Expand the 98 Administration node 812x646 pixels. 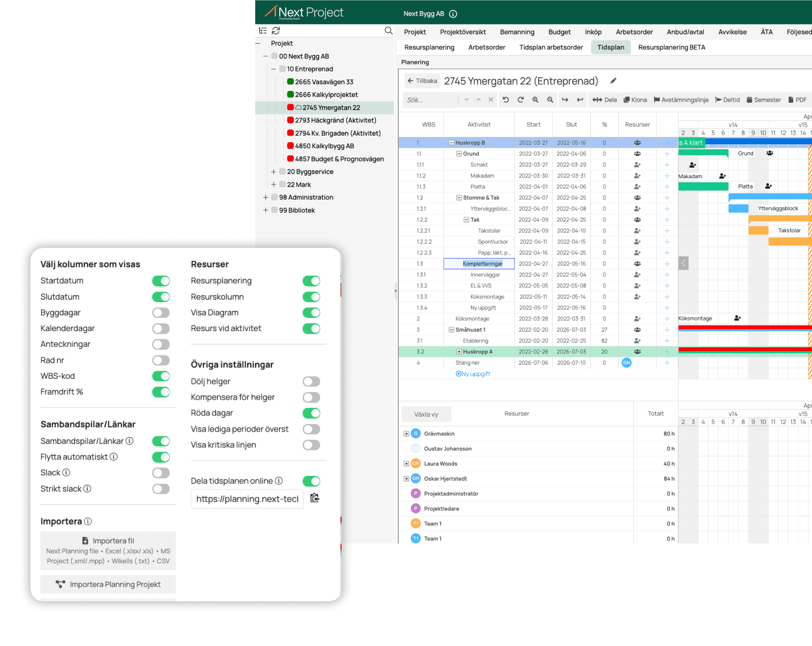pos(265,197)
